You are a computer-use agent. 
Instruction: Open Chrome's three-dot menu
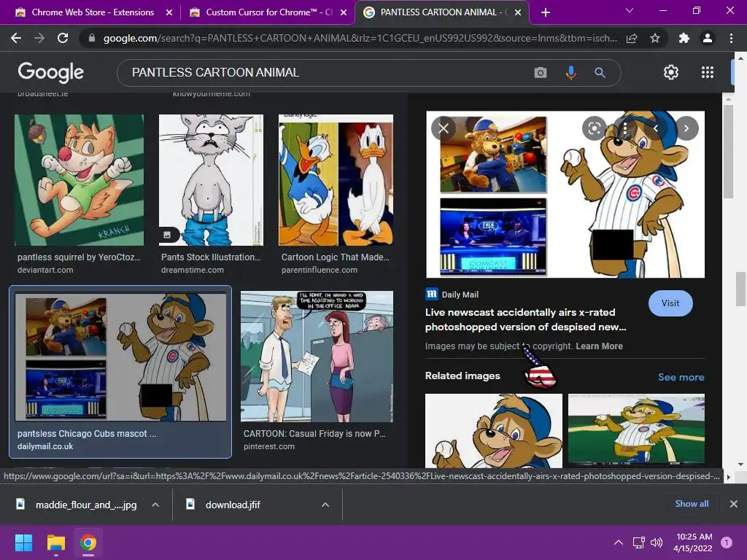[731, 38]
